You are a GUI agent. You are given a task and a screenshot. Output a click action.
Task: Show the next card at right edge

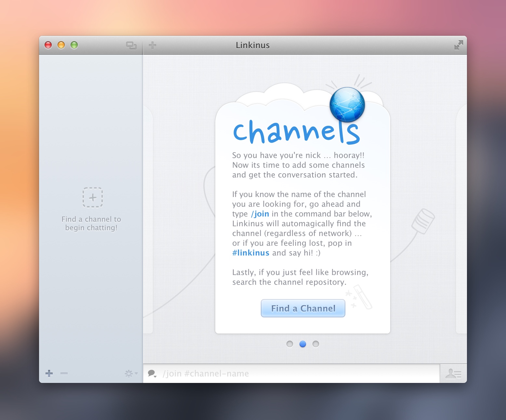(x=461, y=219)
